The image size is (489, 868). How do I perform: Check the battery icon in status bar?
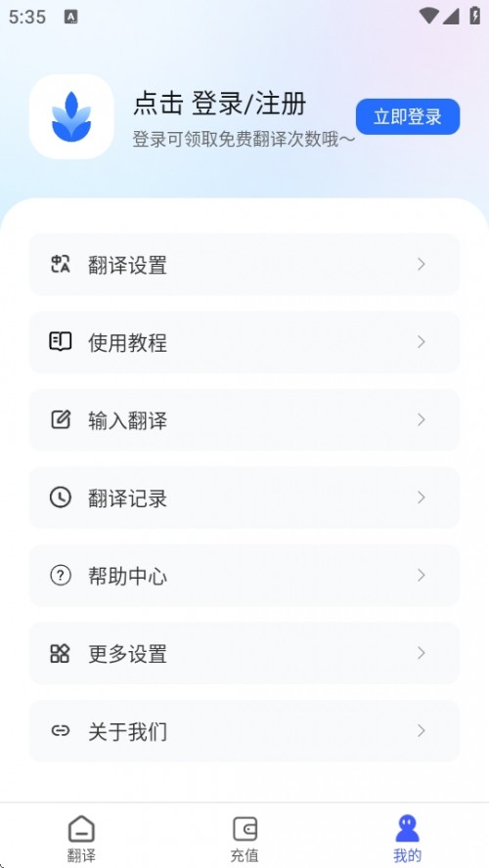coord(474,16)
